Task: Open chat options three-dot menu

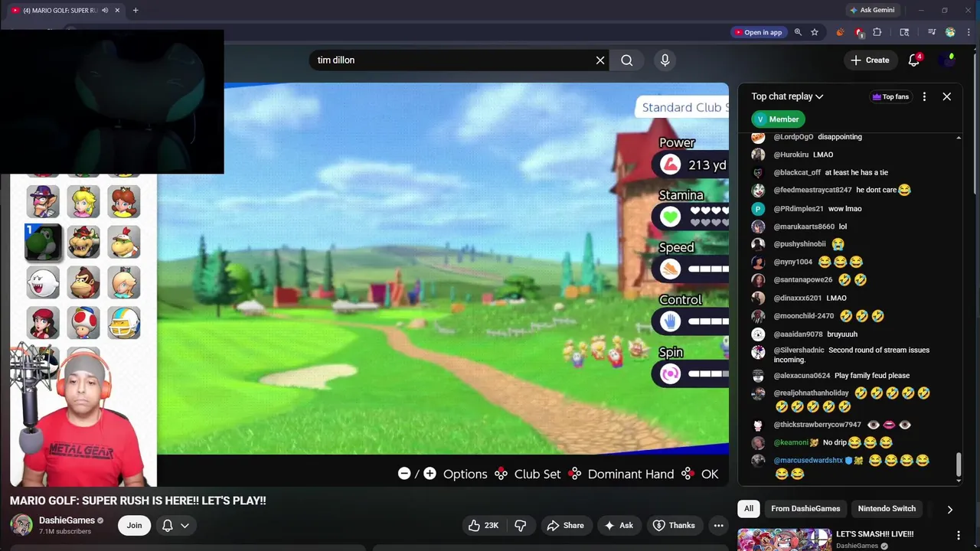Action: tap(924, 96)
